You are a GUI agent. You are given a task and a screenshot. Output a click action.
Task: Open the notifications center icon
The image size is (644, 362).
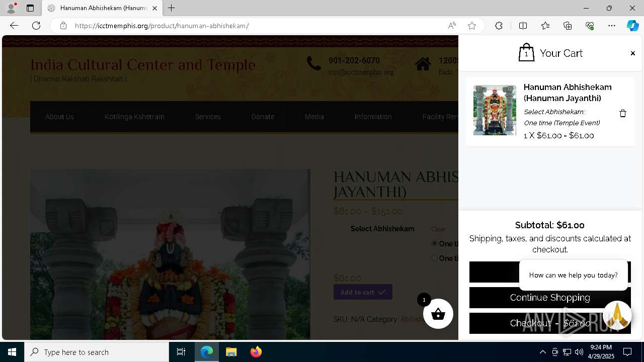tap(627, 352)
